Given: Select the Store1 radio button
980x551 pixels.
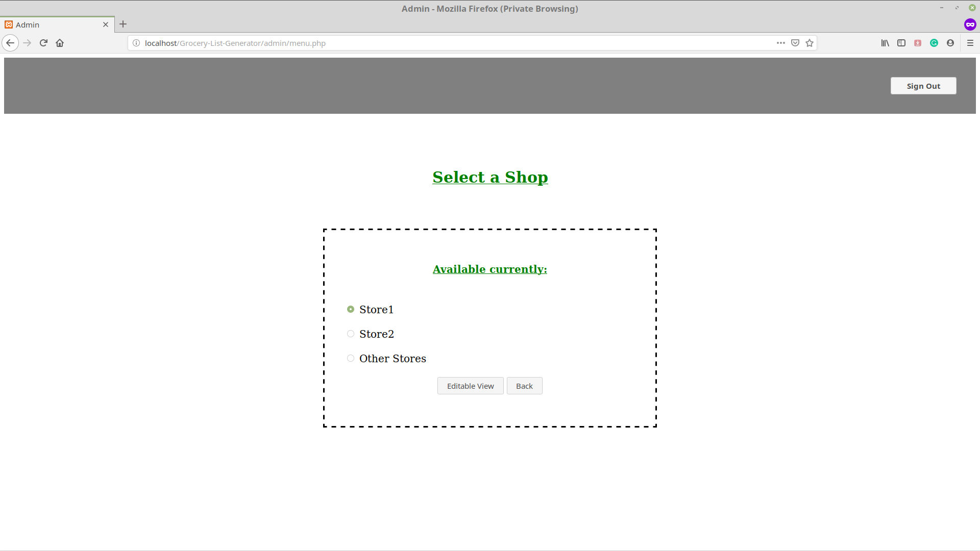Looking at the screenshot, I should tap(351, 309).
